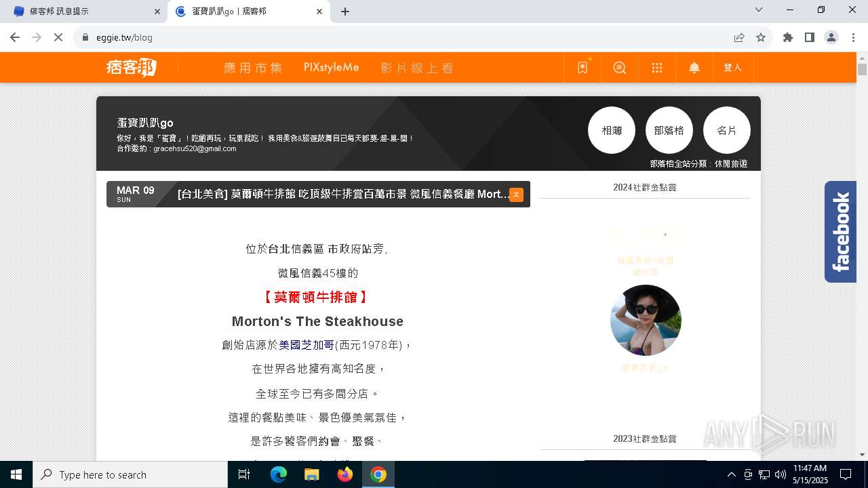Close the 痞客邦 訊息提示 tab
This screenshot has height=488, width=868.
point(157,12)
